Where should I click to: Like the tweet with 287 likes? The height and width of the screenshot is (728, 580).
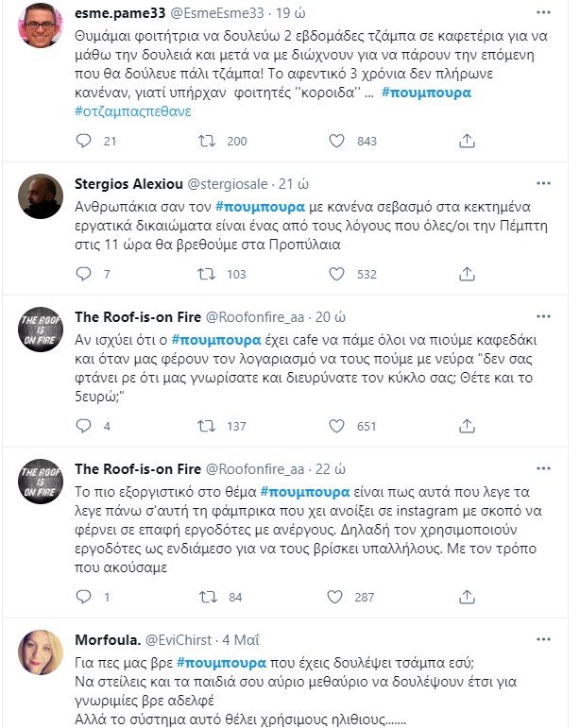pyautogui.click(x=336, y=597)
